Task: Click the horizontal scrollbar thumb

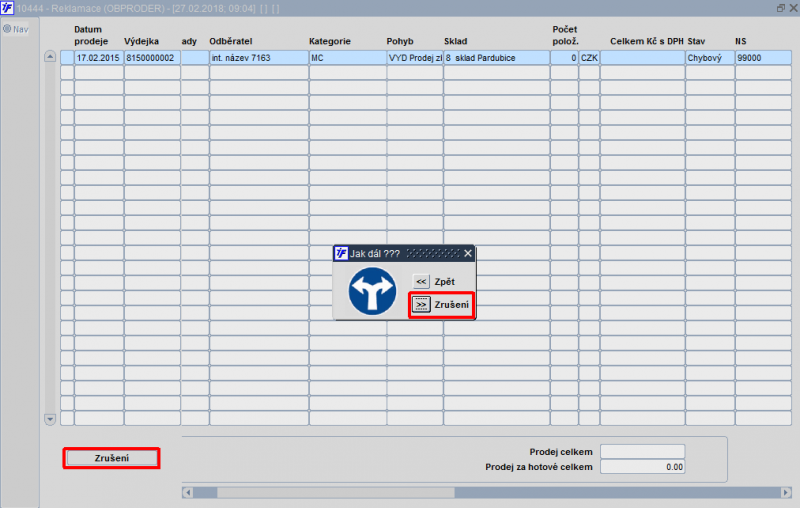Action: [x=336, y=493]
